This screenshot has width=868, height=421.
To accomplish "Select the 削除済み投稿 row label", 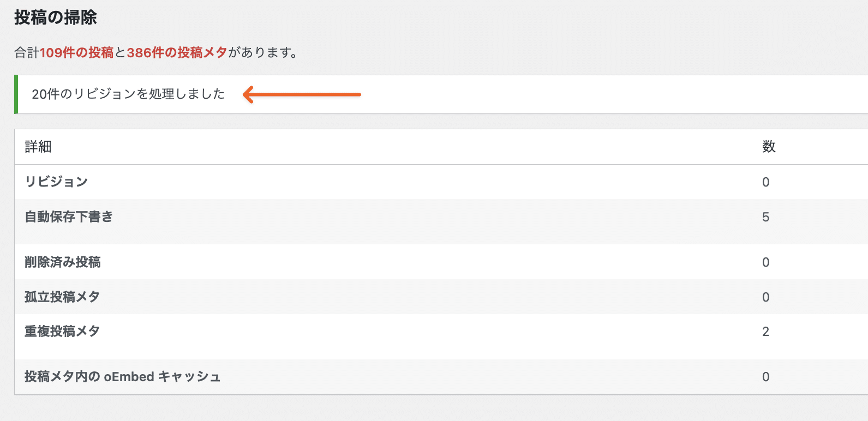I will pyautogui.click(x=63, y=262).
